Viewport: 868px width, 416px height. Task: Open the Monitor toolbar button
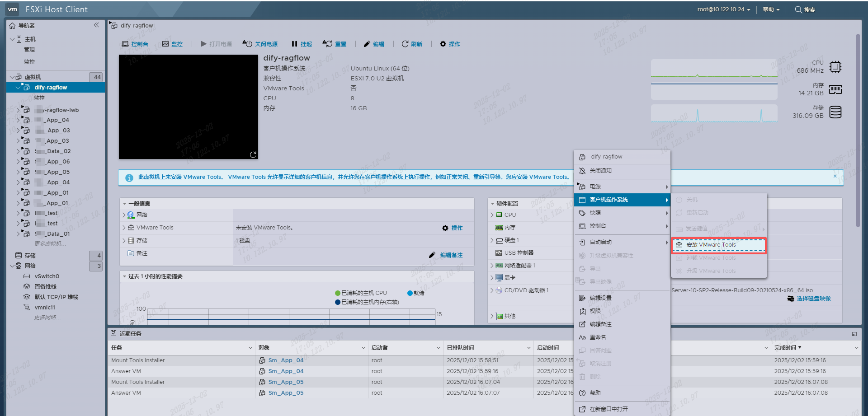[172, 44]
